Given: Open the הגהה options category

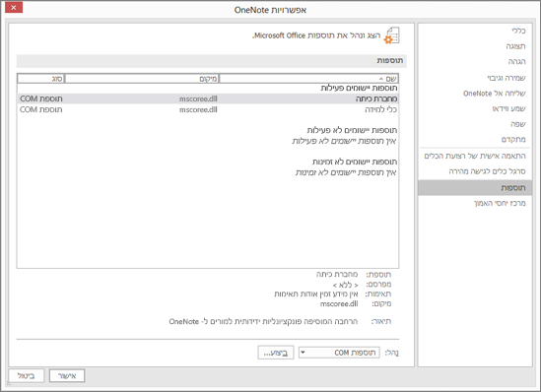Looking at the screenshot, I should tap(516, 61).
